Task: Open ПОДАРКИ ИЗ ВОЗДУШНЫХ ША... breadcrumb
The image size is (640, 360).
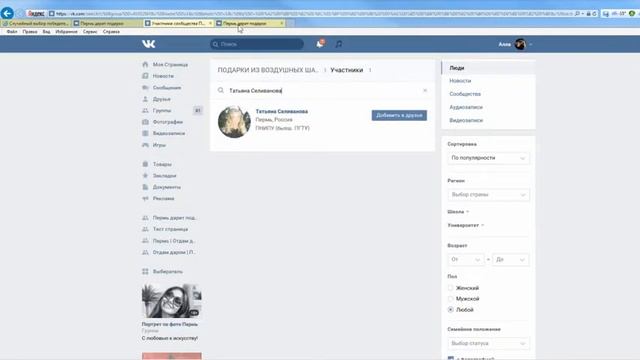Action: click(268, 70)
